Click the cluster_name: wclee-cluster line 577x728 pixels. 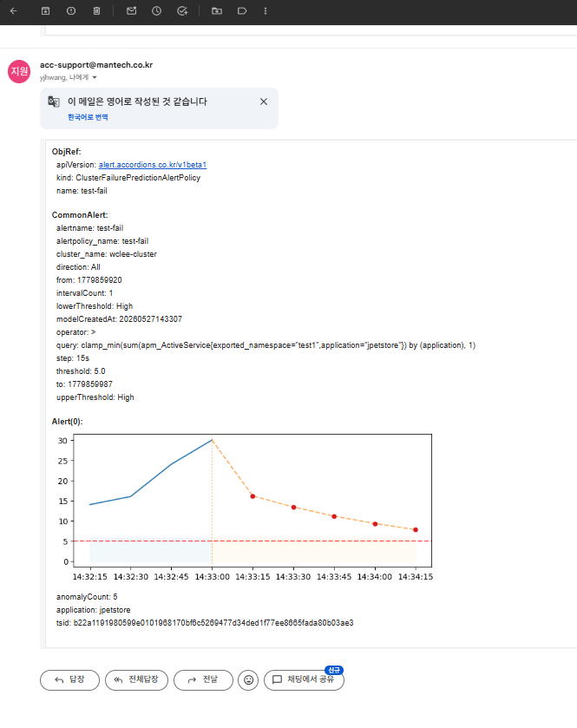(107, 254)
